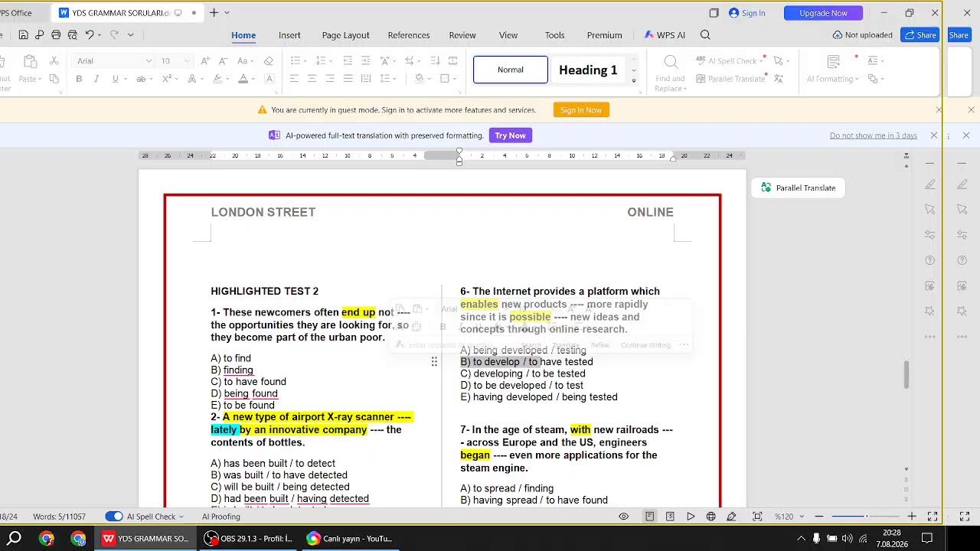Expand the bullet list dropdown
Viewport: 980px width, 551px height.
(306, 61)
